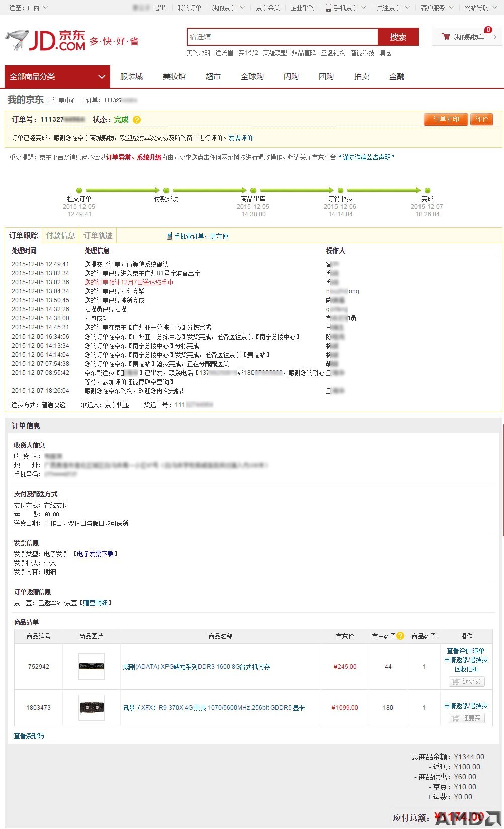This screenshot has height=829, width=504.
Task: Click the 退出 logout link
Action: click(x=160, y=8)
